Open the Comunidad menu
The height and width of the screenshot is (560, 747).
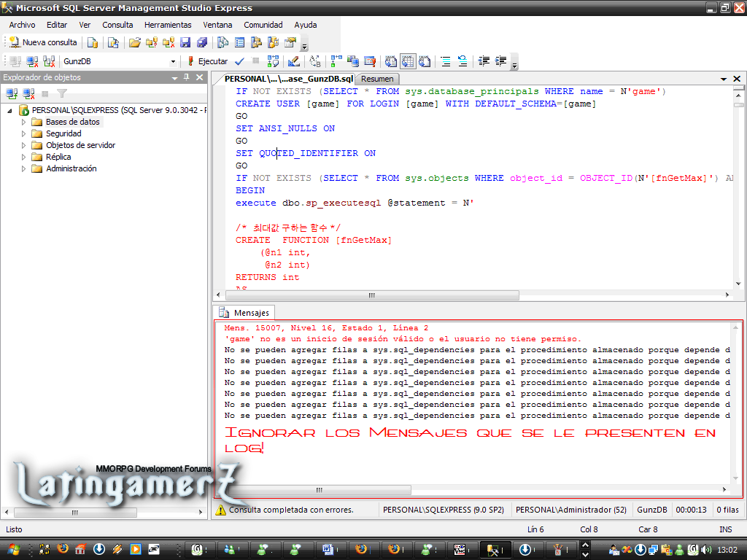pos(263,25)
